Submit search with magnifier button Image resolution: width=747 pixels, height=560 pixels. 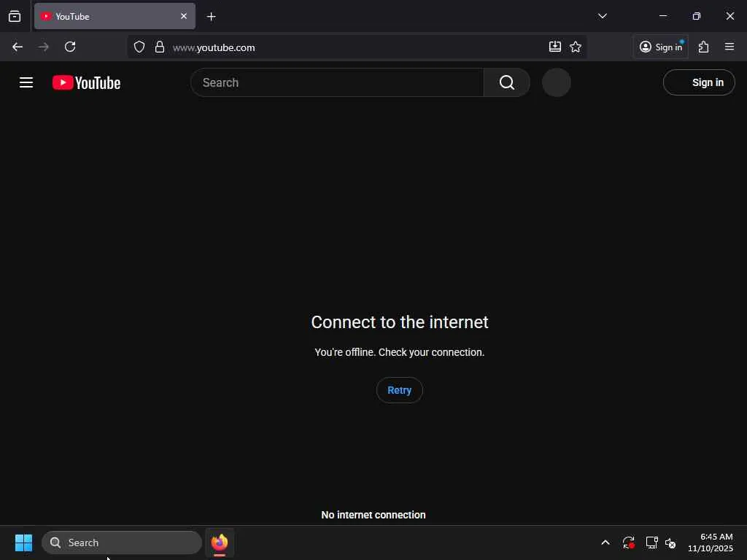pos(507,82)
